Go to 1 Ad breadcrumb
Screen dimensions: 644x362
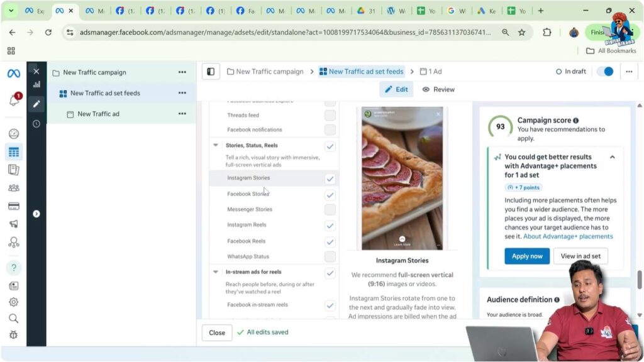click(431, 72)
